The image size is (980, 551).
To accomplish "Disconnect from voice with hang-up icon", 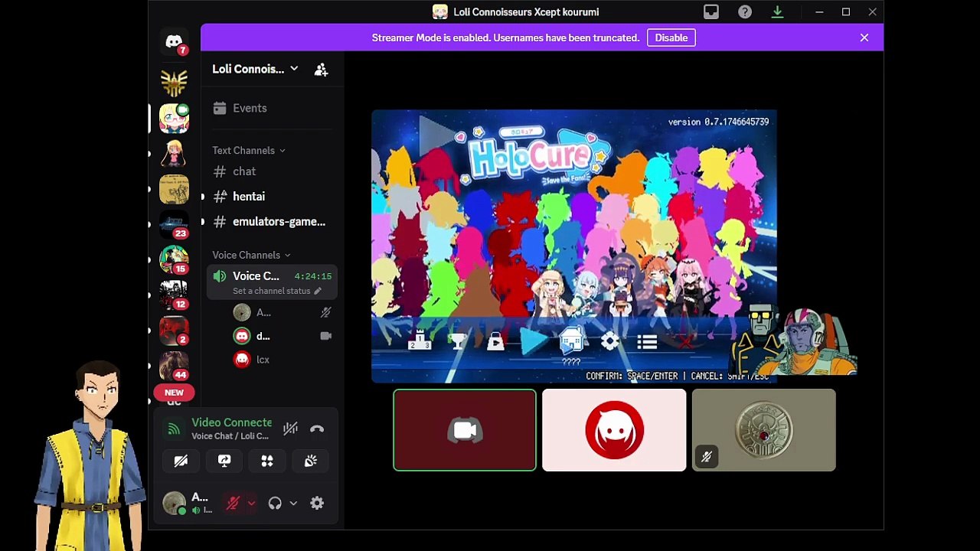I will [317, 429].
